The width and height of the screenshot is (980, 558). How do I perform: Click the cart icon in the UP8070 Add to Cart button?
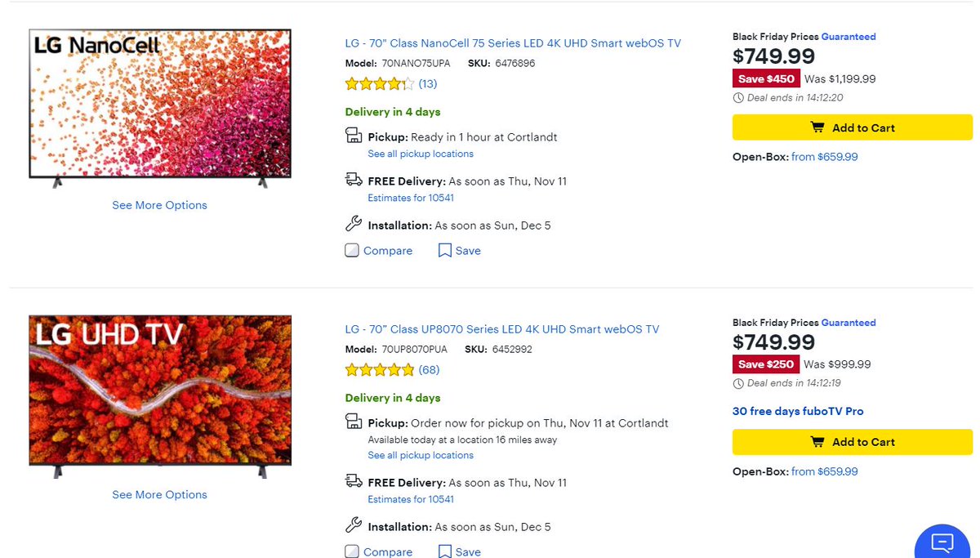tap(817, 442)
